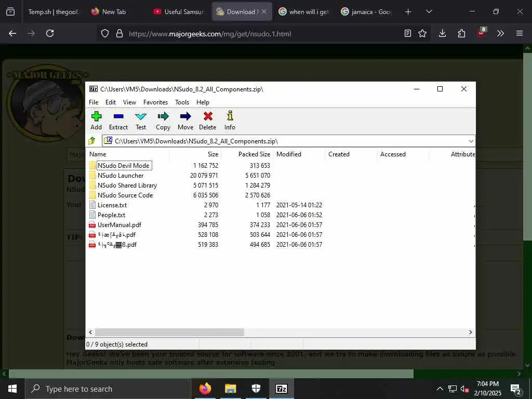
Task: Open Firefox from the taskbar
Action: click(x=205, y=389)
